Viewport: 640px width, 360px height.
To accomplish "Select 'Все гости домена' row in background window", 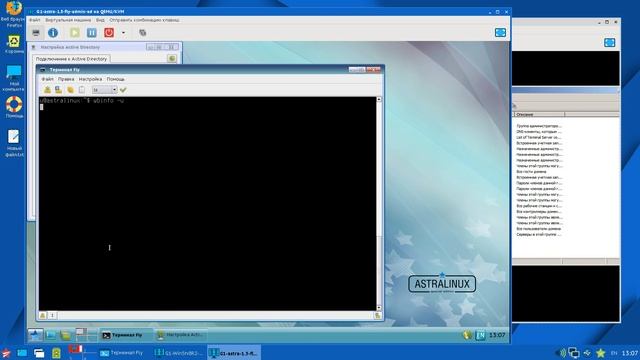I will coord(531,172).
